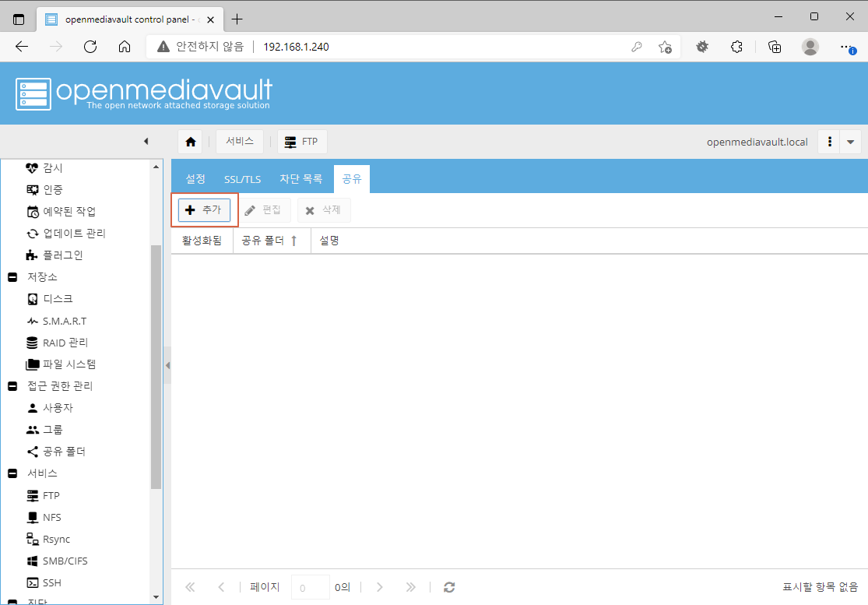868x605 pixels.
Task: Switch to the SSL/TLS tab
Action: click(242, 179)
